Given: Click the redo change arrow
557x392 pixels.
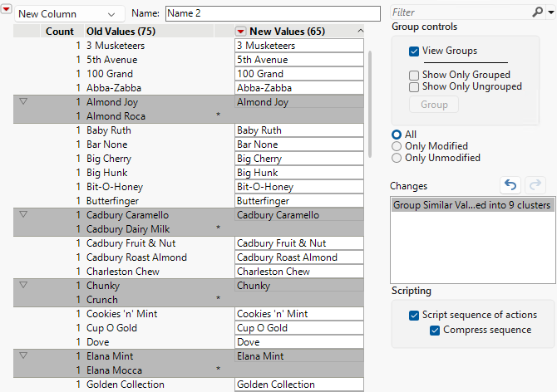Looking at the screenshot, I should tap(535, 185).
